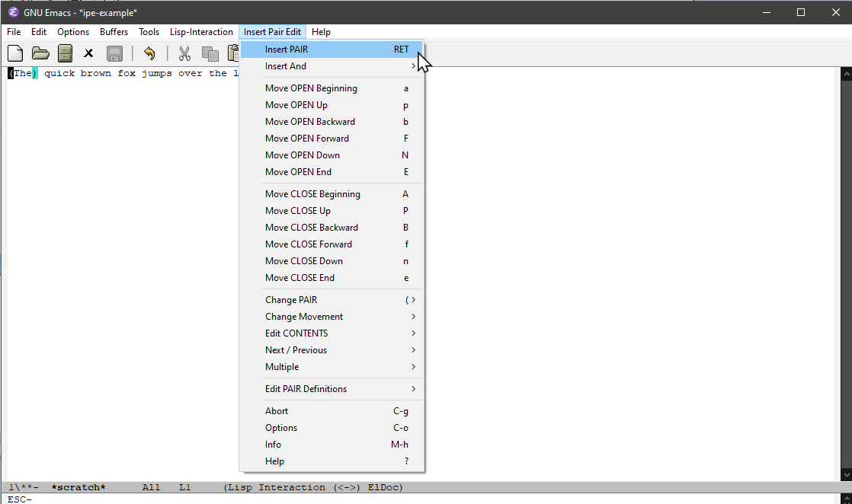Select Move CLOSE Up

coord(332,211)
